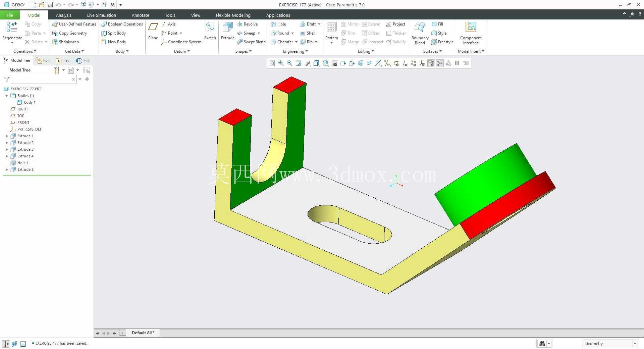
Task: Toggle the navigator panel icon in status bar
Action: [x=6, y=344]
